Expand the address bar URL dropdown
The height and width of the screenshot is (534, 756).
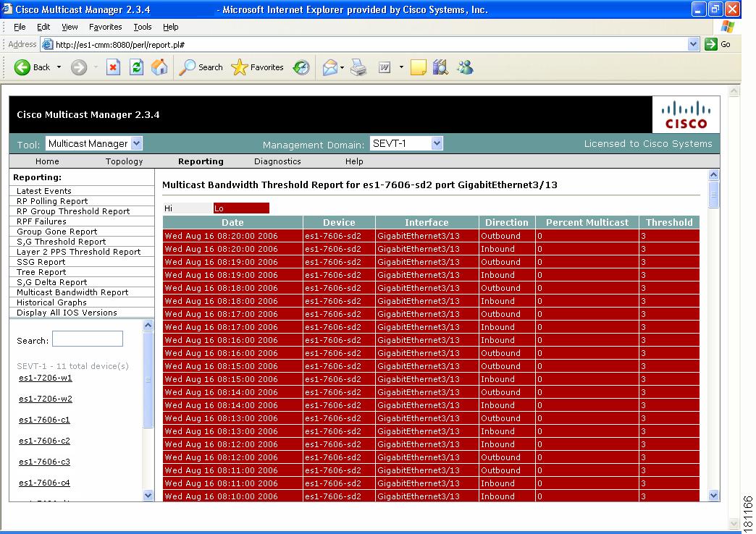pyautogui.click(x=693, y=44)
